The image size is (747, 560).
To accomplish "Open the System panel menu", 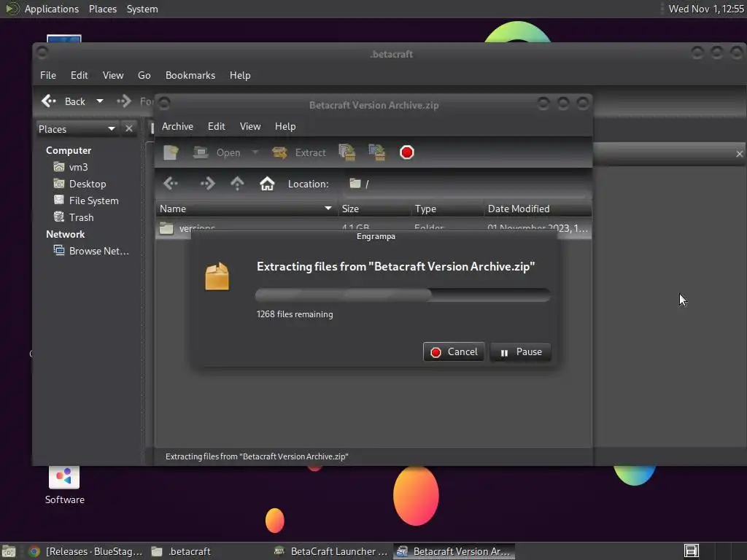I will coord(142,9).
